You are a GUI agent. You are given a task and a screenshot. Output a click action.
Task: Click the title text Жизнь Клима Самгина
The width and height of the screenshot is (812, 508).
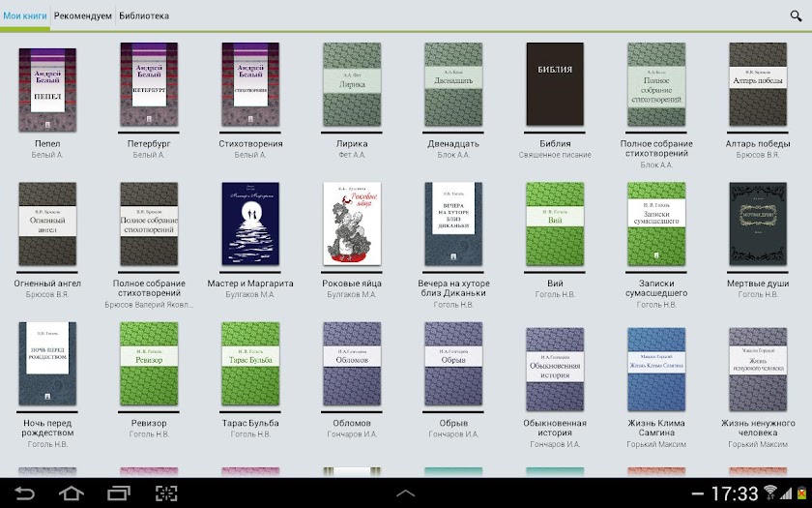point(656,428)
